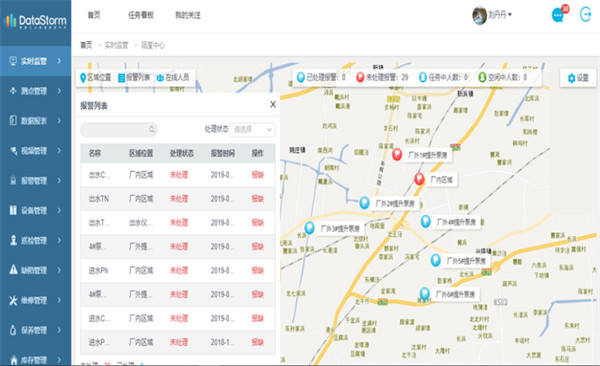This screenshot has height=366, width=600.
Task: Open the 缺陷管理 warning-triangle icon
Action: (13, 270)
